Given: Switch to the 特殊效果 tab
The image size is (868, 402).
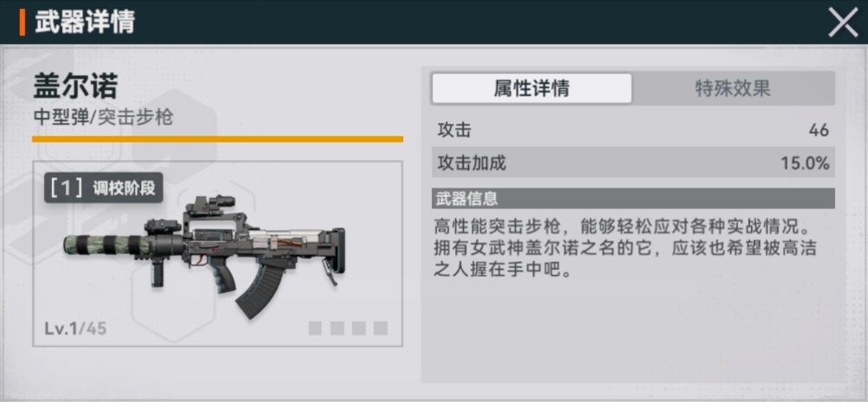Looking at the screenshot, I should click(732, 88).
